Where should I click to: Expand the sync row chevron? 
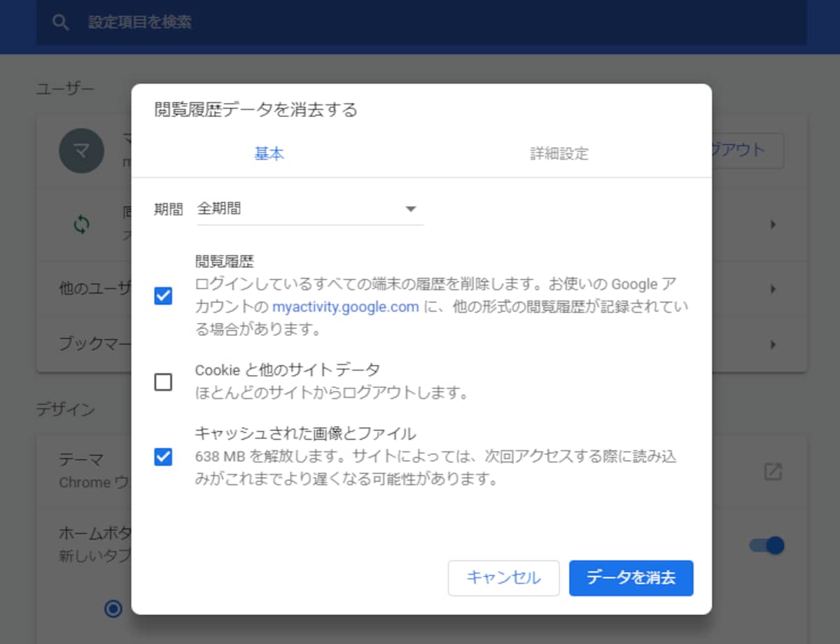tap(773, 225)
